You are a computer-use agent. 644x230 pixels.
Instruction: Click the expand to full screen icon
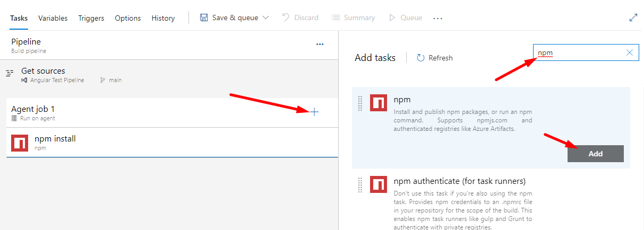633,17
